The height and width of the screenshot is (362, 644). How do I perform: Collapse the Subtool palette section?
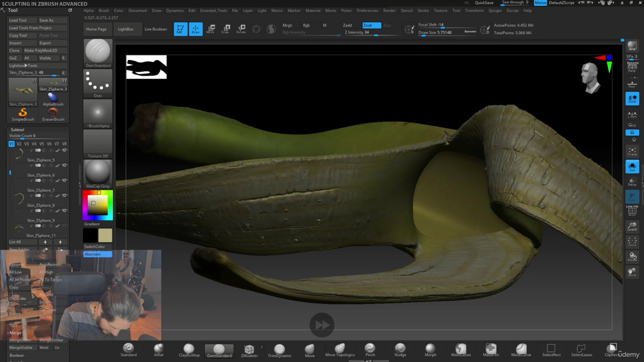click(17, 130)
